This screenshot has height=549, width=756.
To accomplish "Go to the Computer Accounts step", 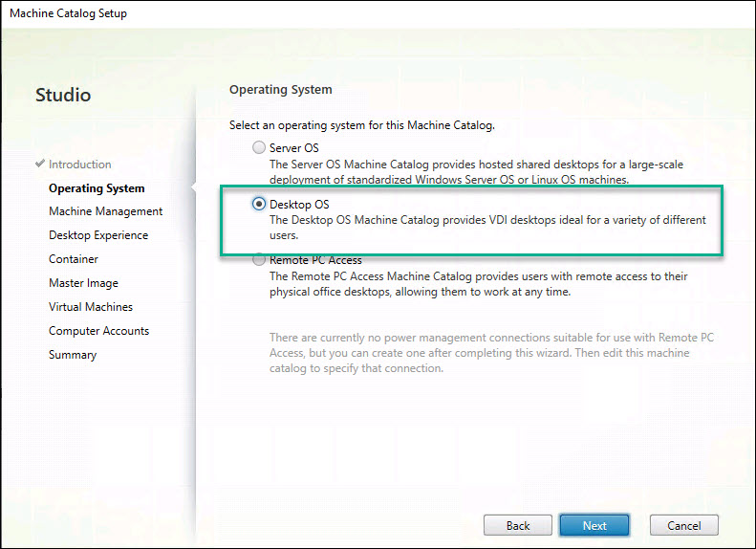I will point(98,331).
